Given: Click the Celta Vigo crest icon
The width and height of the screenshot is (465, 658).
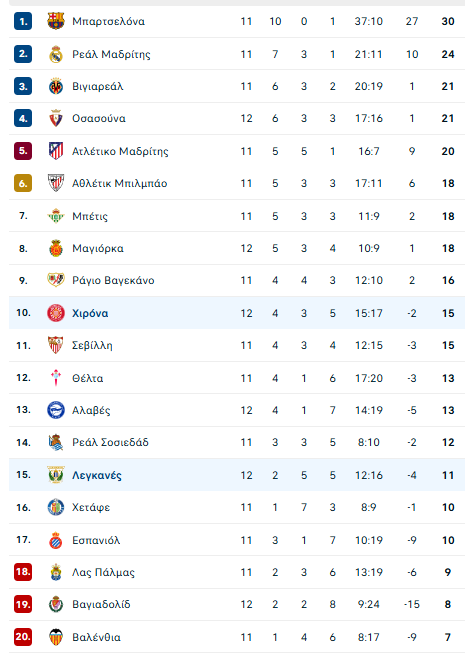Looking at the screenshot, I should [x=56, y=378].
